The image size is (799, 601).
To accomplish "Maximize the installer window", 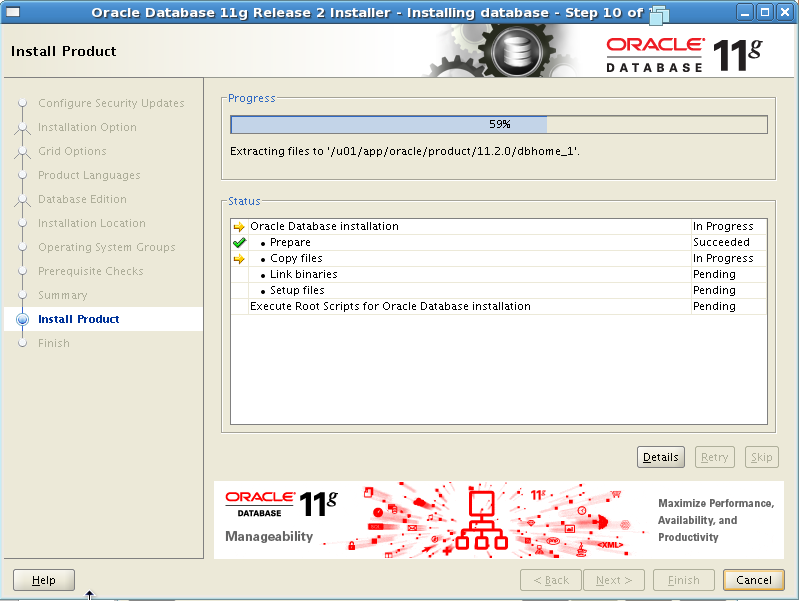I will [765, 12].
